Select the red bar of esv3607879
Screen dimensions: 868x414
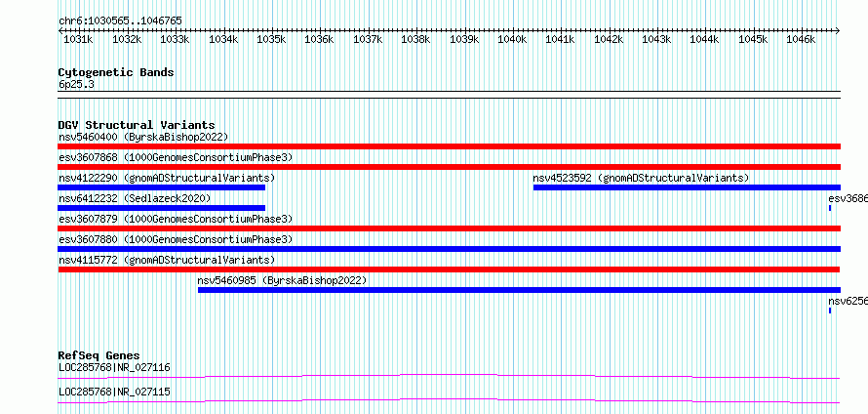(x=449, y=228)
